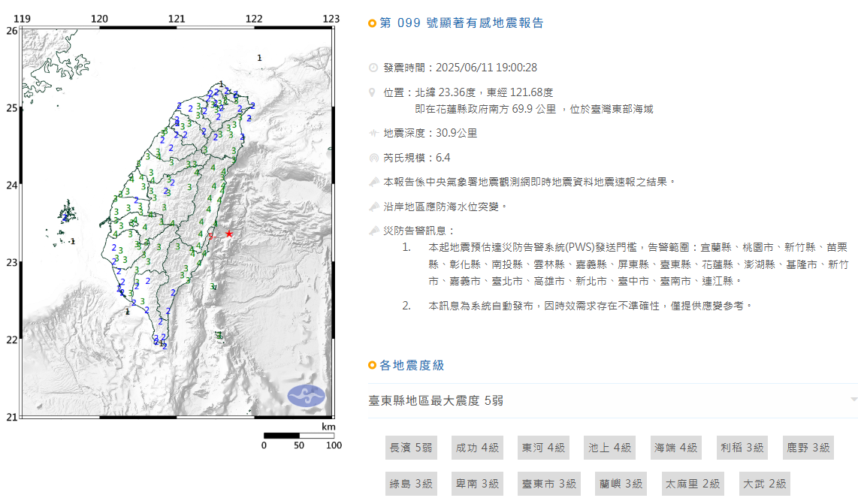This screenshot has height=504, width=858.
Task: Click the weather agency logo on map
Action: [307, 395]
